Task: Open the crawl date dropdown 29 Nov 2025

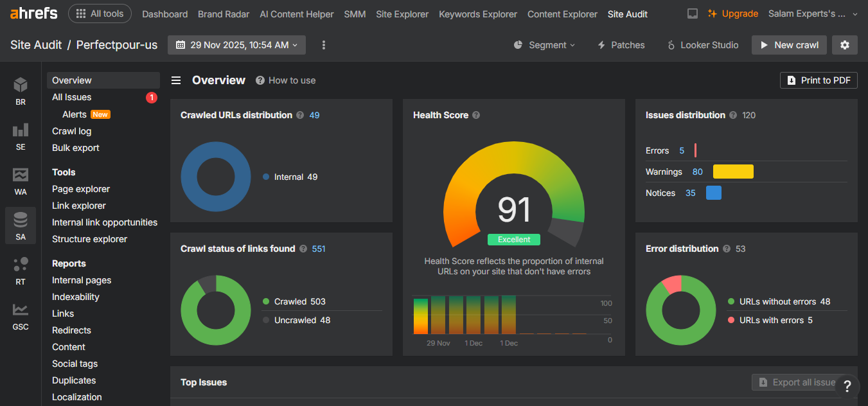Action: click(x=236, y=45)
